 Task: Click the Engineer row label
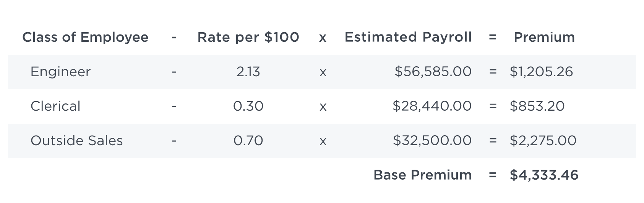(x=60, y=72)
